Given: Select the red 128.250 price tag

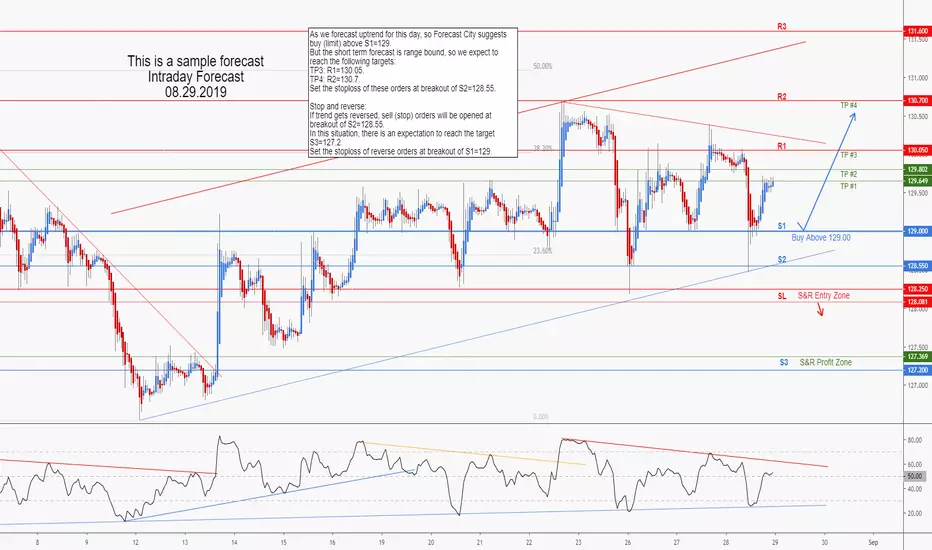Looking at the screenshot, I should pos(918,289).
